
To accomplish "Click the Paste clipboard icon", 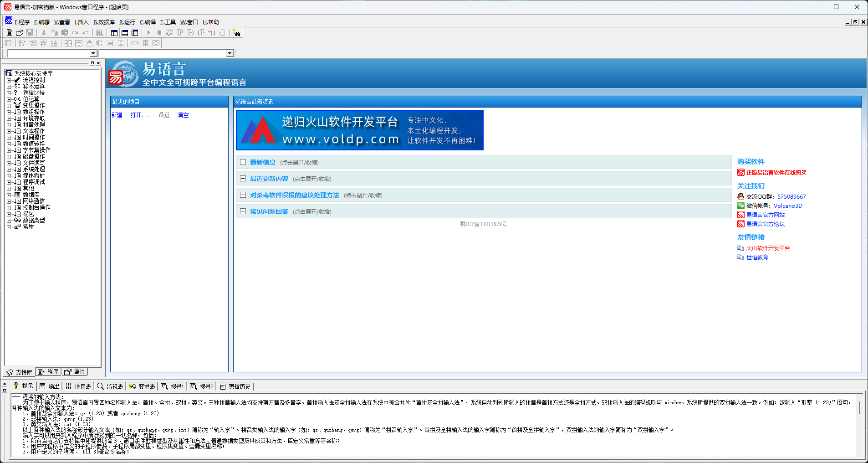I will (x=65, y=33).
